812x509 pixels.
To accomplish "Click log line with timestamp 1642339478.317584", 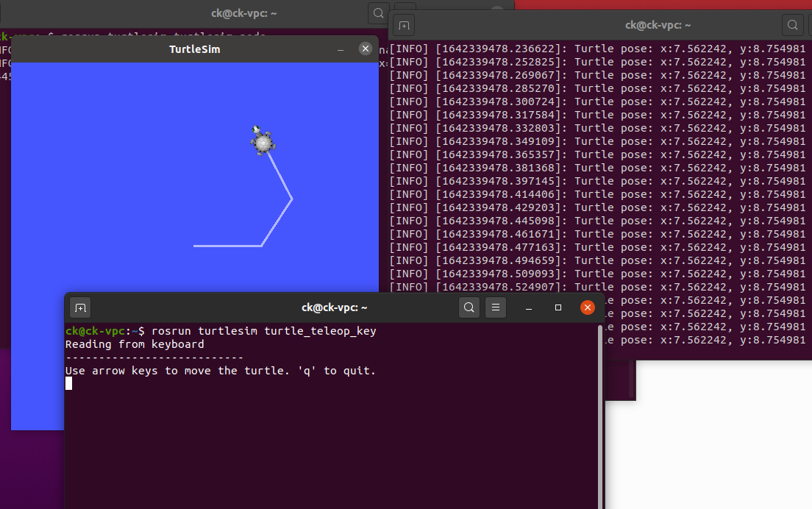I will coord(598,115).
